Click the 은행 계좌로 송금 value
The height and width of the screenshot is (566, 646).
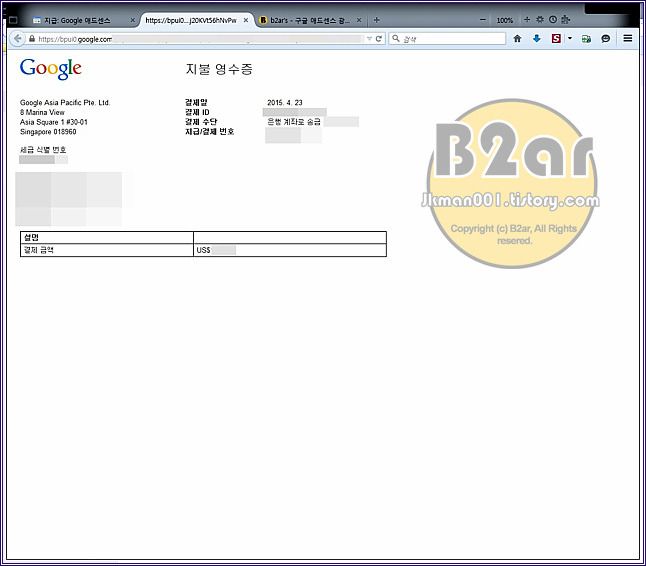tap(294, 122)
